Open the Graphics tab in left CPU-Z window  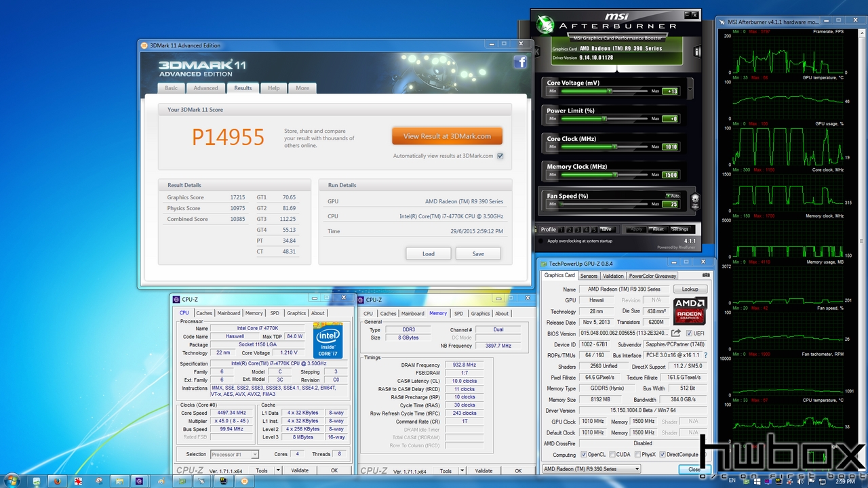pyautogui.click(x=296, y=313)
